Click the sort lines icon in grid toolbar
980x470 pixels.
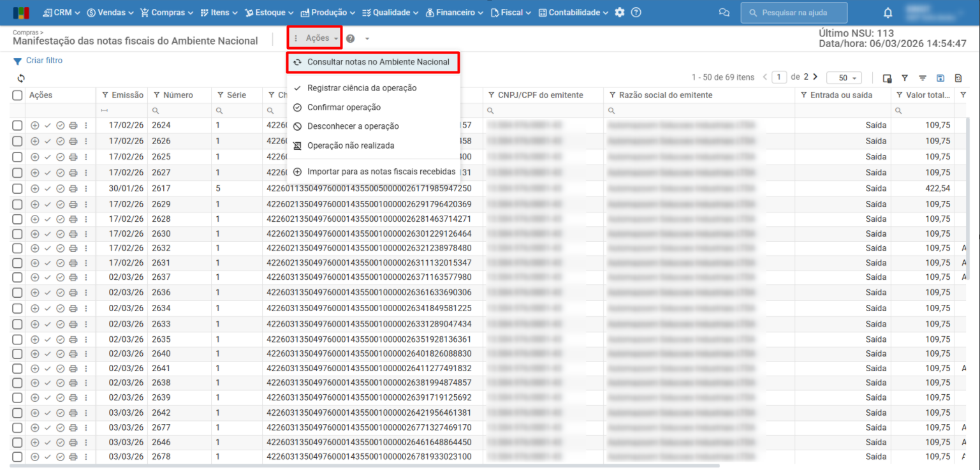923,78
